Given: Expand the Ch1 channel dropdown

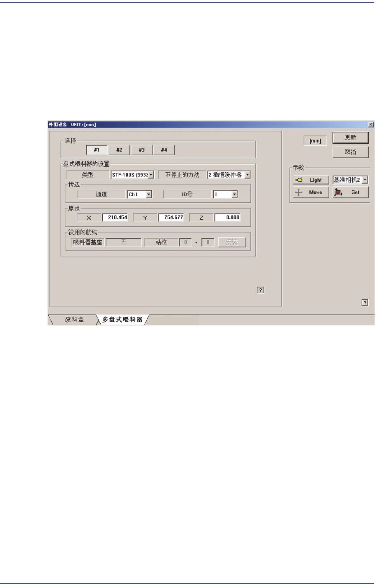Looking at the screenshot, I should tap(140, 194).
